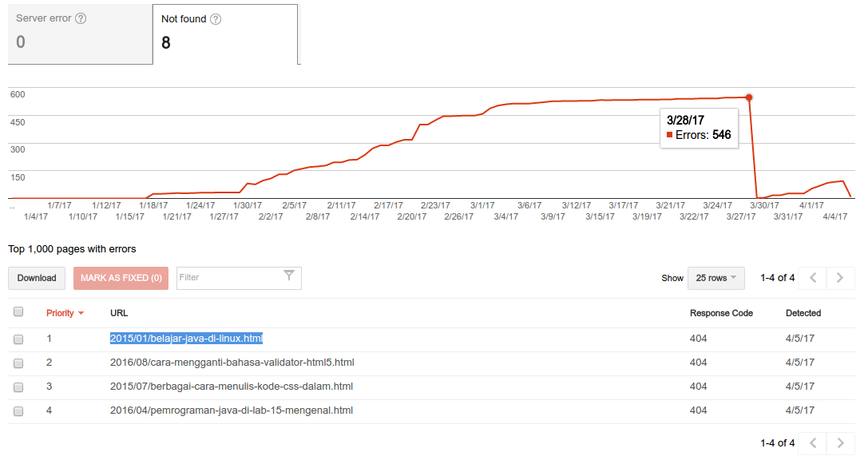Click bottom next page arrow
This screenshot has height=464, width=868.
pos(840,442)
